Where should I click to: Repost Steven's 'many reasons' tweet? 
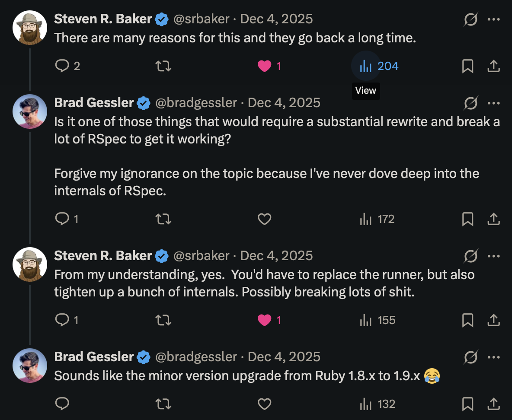(x=163, y=66)
